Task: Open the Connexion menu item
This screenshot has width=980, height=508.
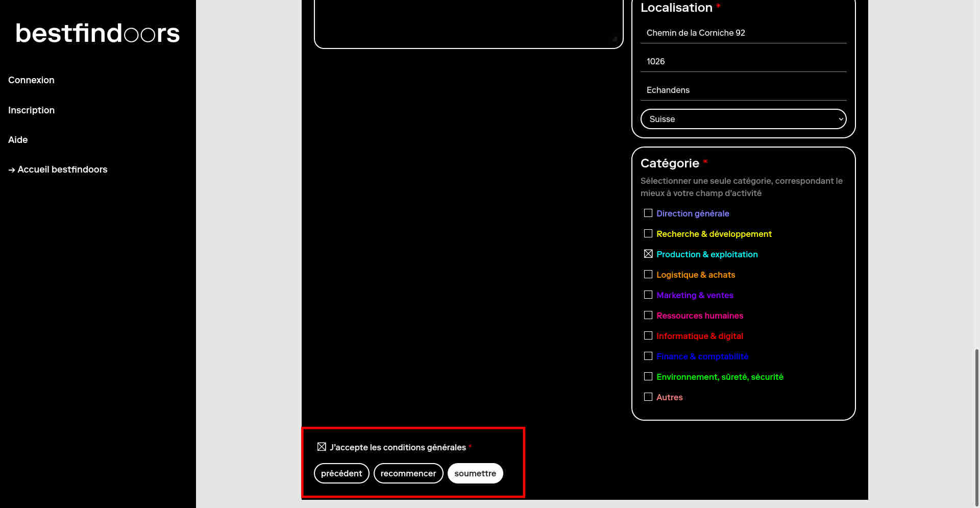Action: (x=31, y=80)
